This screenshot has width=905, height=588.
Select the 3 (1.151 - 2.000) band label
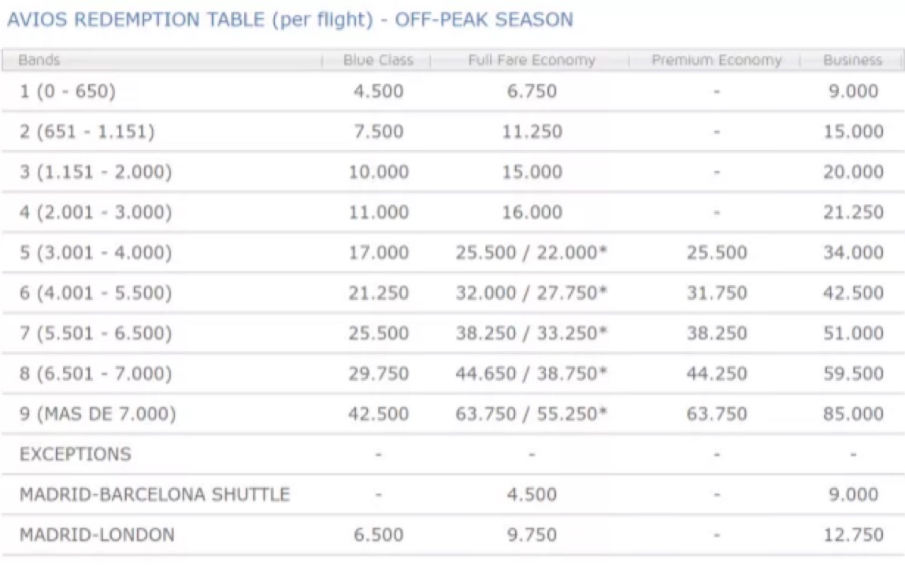(x=96, y=172)
